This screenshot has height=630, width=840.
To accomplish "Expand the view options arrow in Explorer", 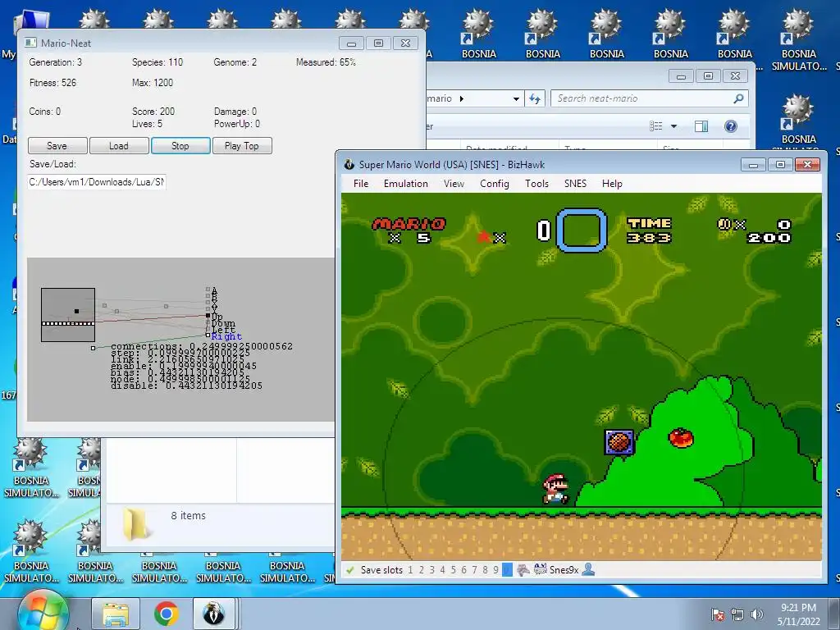I will pyautogui.click(x=674, y=126).
